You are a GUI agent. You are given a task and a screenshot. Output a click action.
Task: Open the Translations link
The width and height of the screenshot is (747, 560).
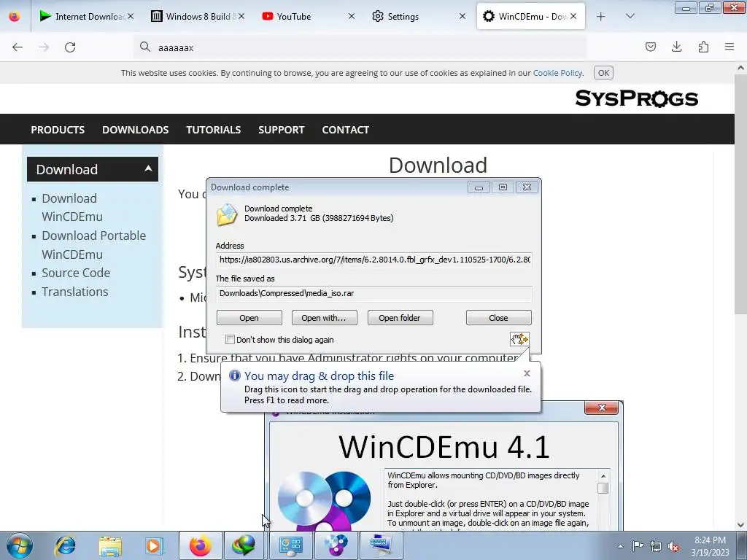75,292
